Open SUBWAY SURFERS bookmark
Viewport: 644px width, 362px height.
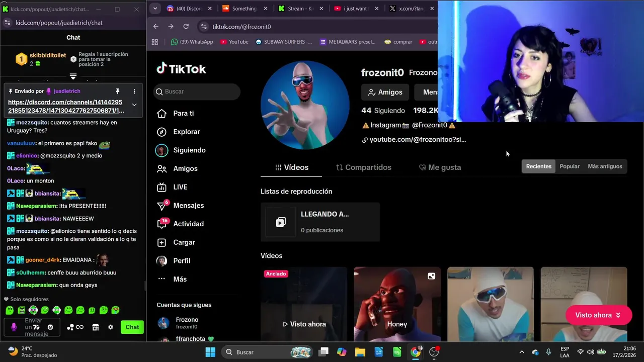coord(284,42)
